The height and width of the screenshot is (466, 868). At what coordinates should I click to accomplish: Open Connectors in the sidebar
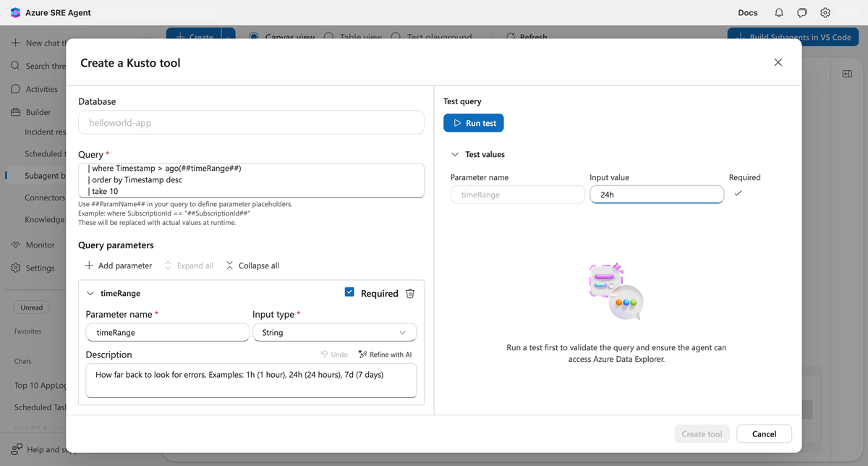(x=45, y=198)
